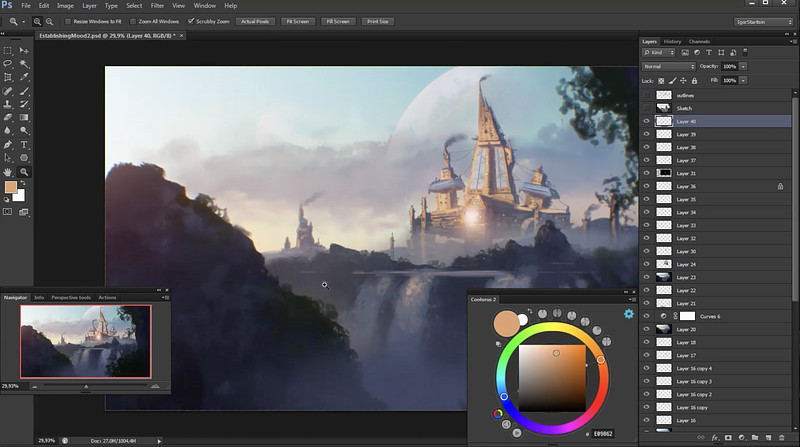Switch to the Channels tab
The height and width of the screenshot is (447, 800).
699,41
